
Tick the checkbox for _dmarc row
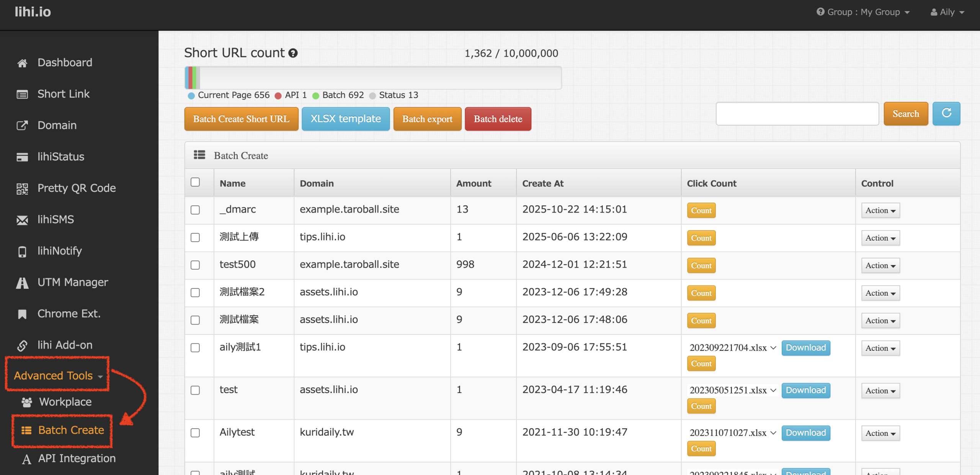(195, 210)
